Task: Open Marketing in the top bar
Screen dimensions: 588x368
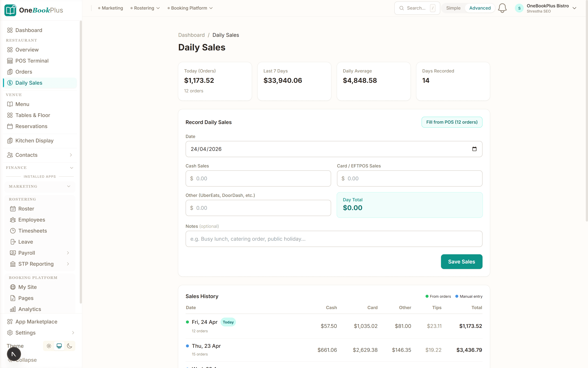Action: [111, 8]
